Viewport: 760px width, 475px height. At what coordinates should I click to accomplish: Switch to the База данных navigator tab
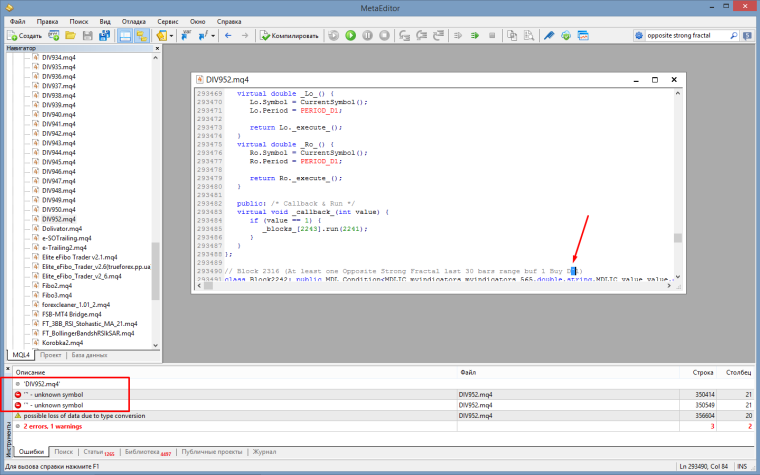(89, 355)
